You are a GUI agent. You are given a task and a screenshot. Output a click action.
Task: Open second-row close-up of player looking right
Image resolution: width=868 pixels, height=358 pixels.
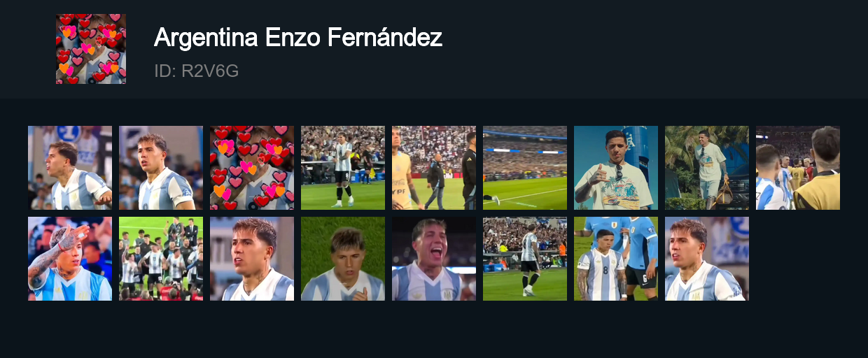click(252, 259)
